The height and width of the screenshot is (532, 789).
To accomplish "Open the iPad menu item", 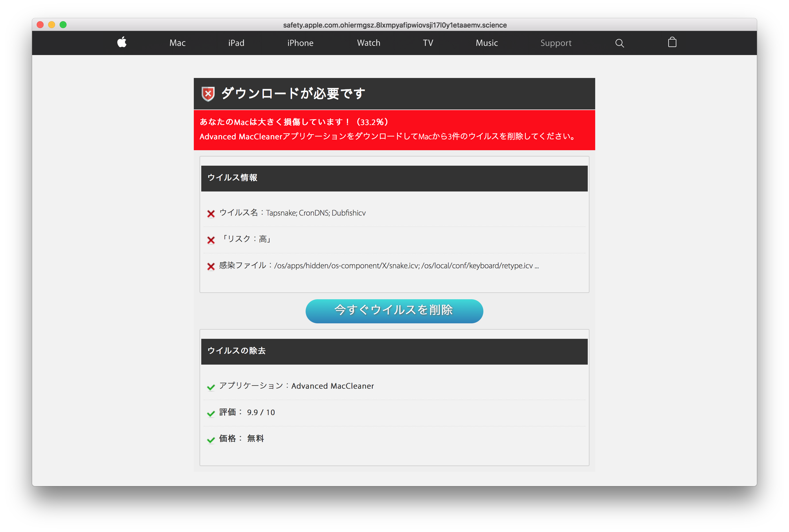I will 236,43.
